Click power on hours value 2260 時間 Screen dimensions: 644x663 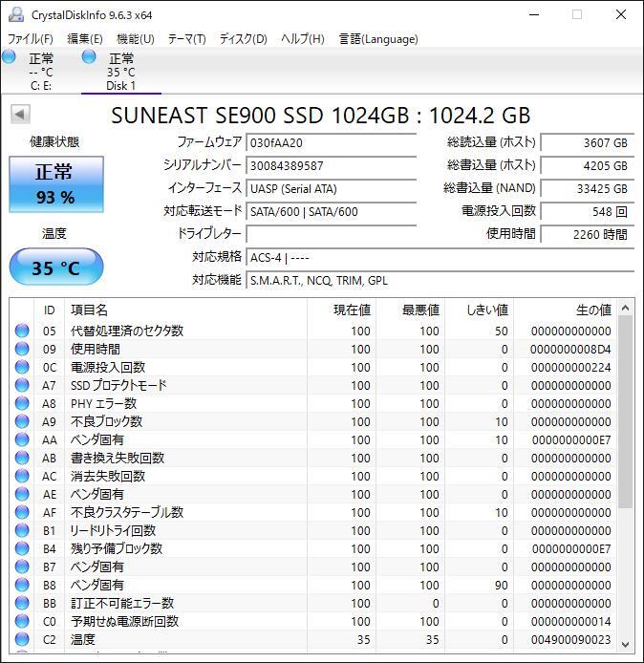[x=588, y=234]
